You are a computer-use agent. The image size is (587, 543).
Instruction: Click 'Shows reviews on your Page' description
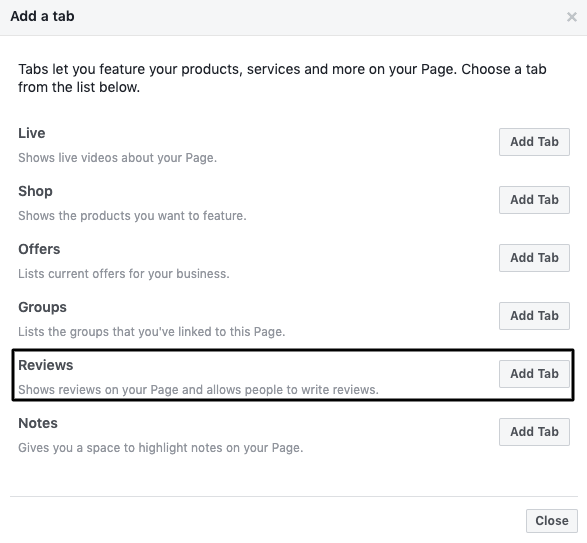(198, 390)
